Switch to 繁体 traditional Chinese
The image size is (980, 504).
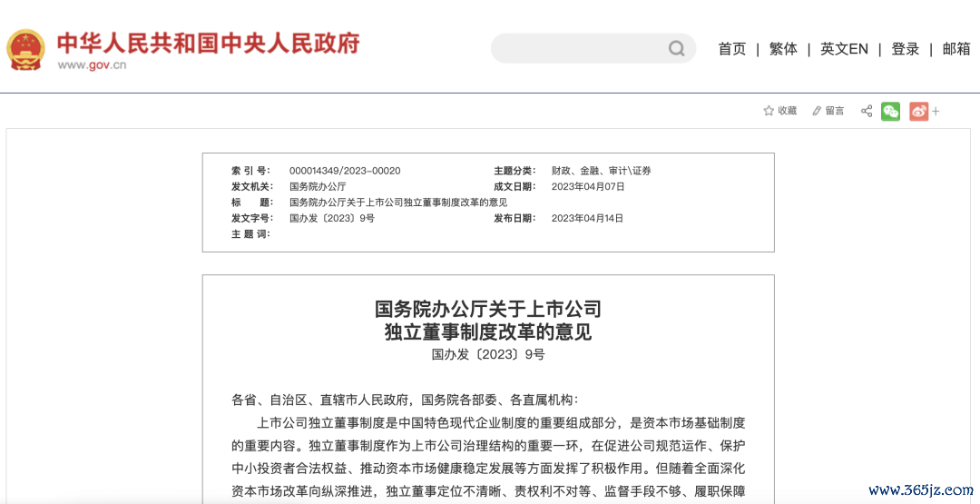click(783, 49)
